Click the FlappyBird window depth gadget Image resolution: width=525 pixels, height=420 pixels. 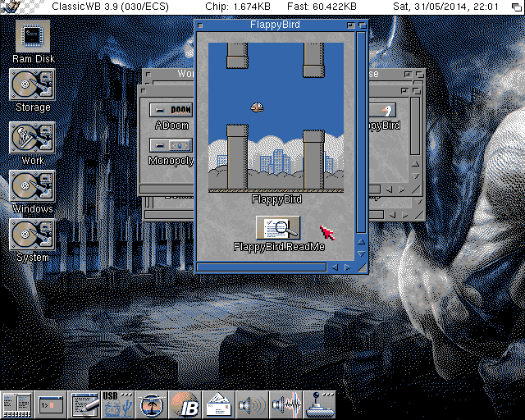tap(363, 25)
